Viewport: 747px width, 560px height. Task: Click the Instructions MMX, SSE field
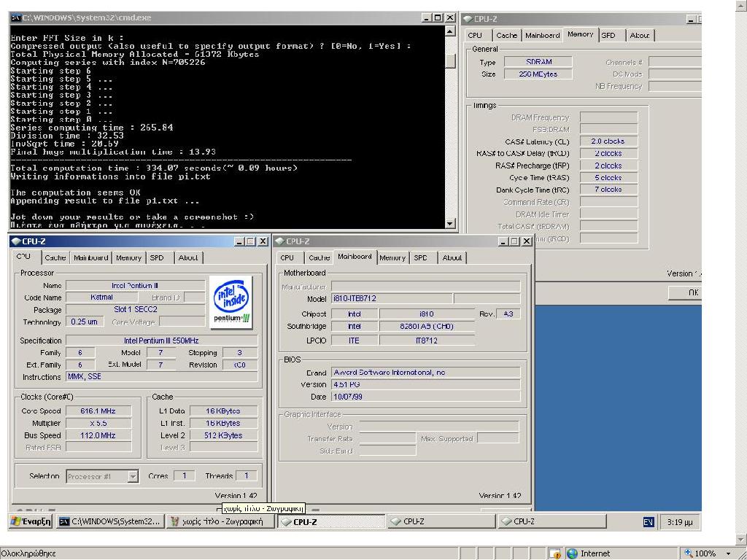pyautogui.click(x=161, y=377)
